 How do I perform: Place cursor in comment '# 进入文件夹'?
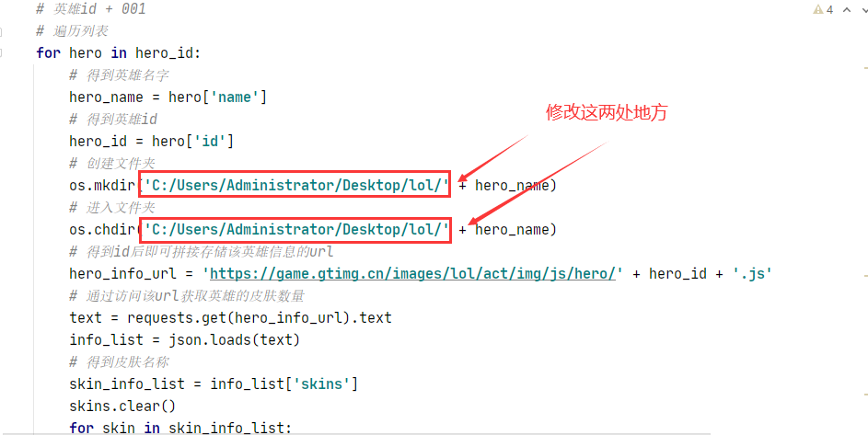[x=112, y=208]
